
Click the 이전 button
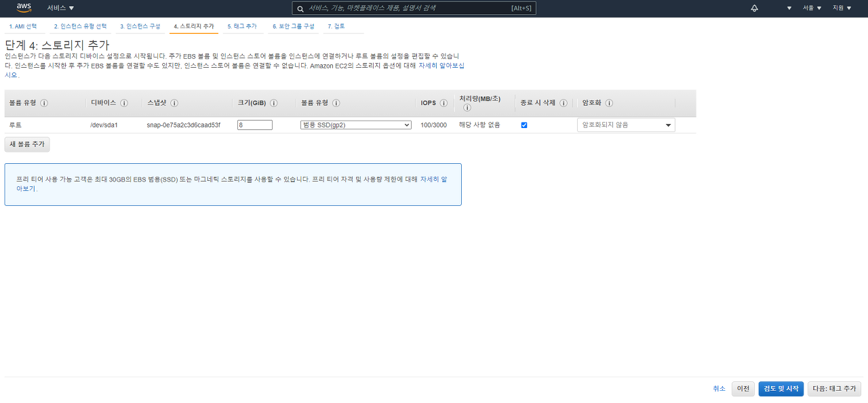click(743, 389)
